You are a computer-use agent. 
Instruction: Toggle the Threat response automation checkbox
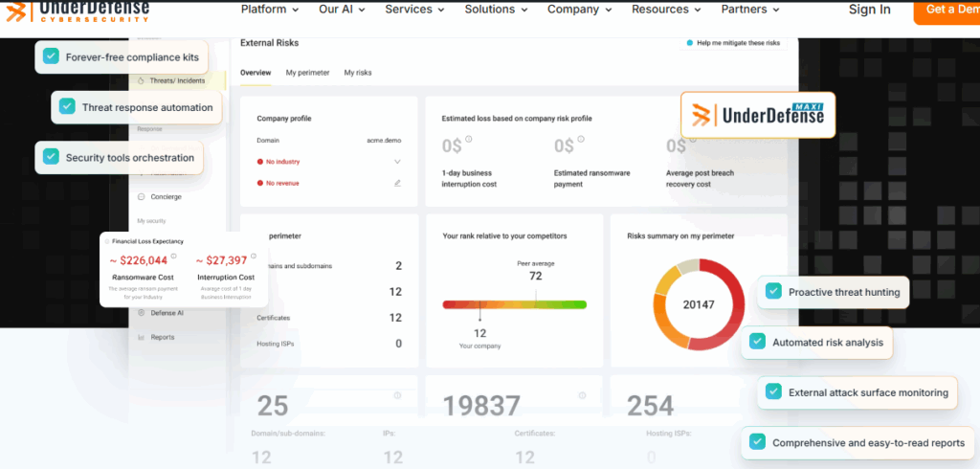pos(68,107)
